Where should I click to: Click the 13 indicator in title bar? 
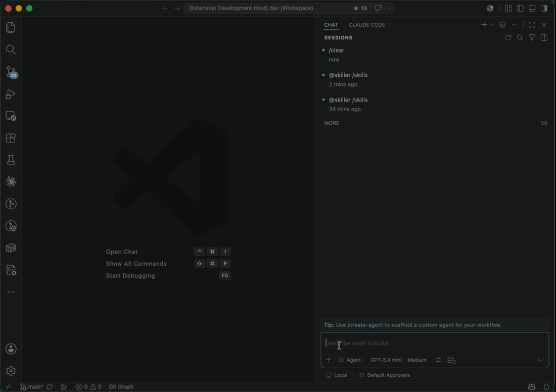(360, 8)
